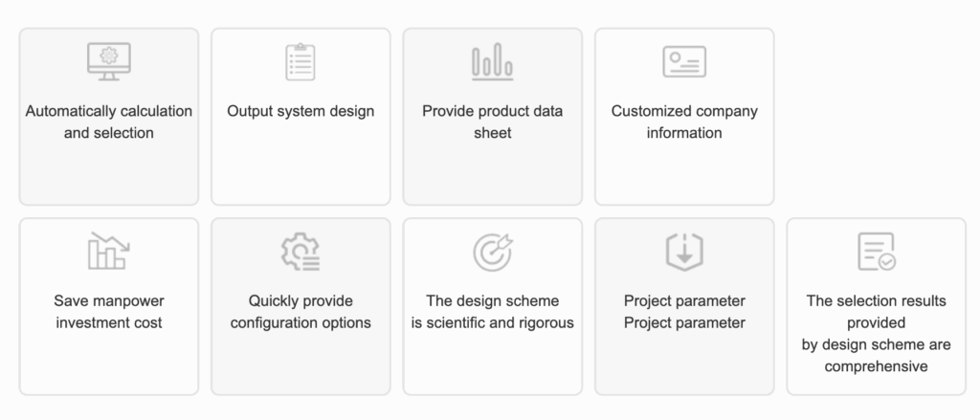The width and height of the screenshot is (980, 420).
Task: Choose "Quickly provide configuration options" text
Action: point(301,312)
